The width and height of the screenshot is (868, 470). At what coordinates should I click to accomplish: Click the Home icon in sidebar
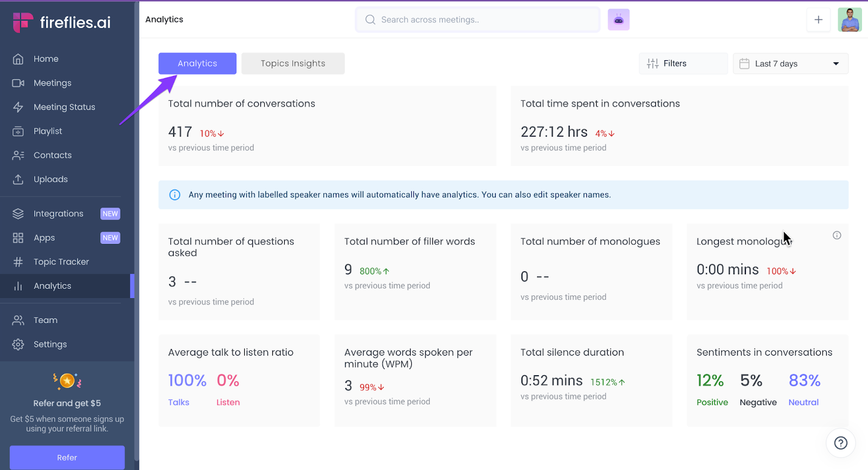18,59
